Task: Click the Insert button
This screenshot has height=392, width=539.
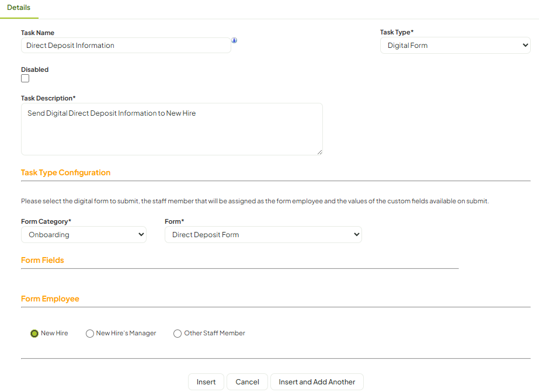Action: (x=206, y=381)
